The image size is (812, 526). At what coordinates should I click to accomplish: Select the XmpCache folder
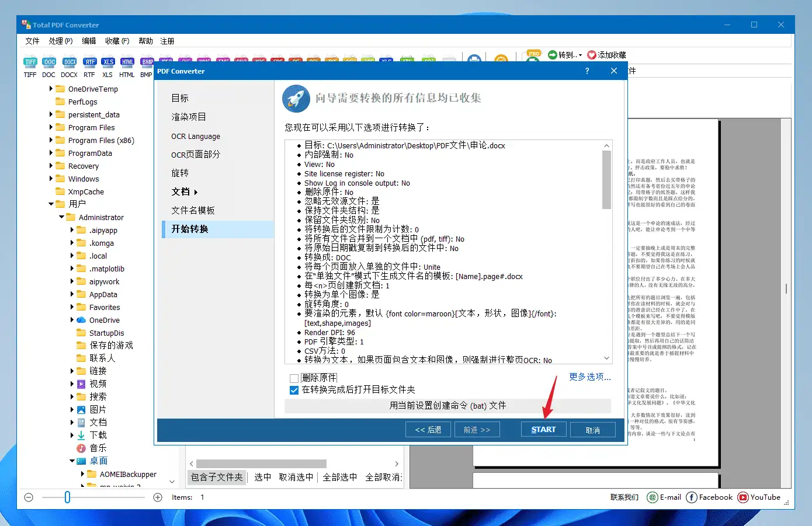point(86,191)
